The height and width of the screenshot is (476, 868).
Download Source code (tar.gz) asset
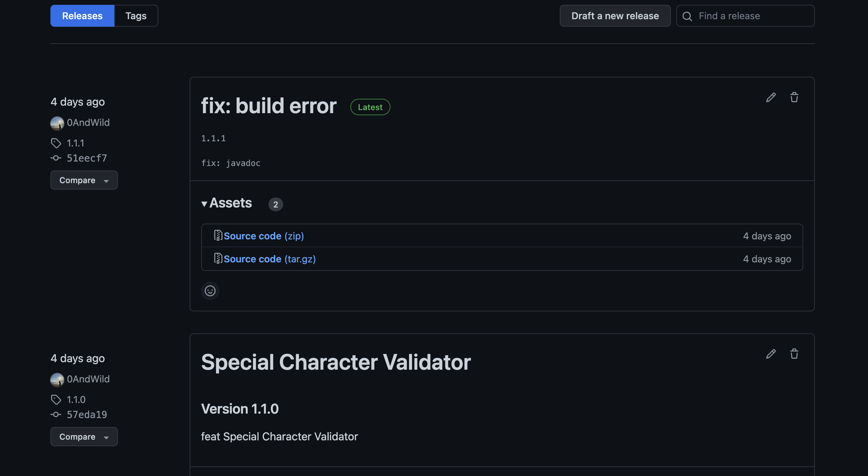pos(269,259)
